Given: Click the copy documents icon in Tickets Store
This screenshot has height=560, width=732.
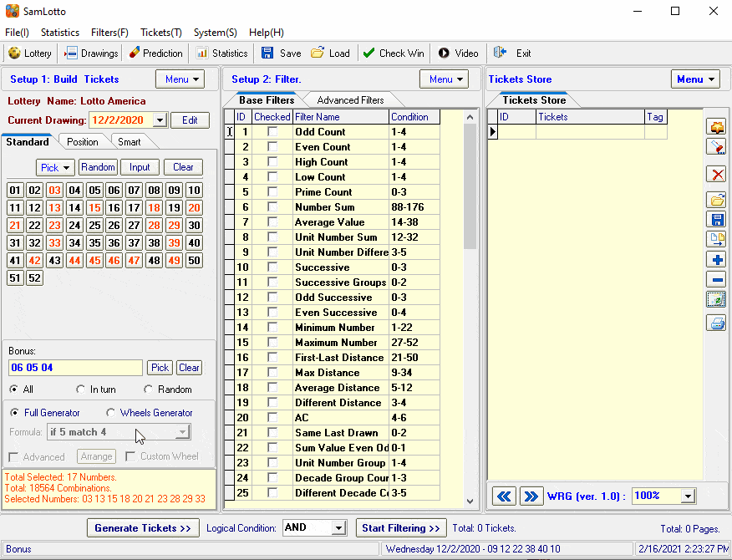Looking at the screenshot, I should coord(717,240).
